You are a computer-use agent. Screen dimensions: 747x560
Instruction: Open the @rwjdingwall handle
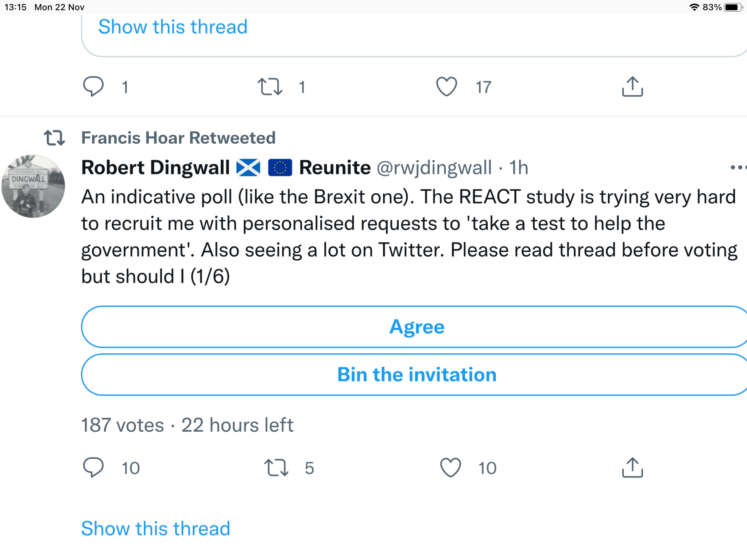pos(434,168)
